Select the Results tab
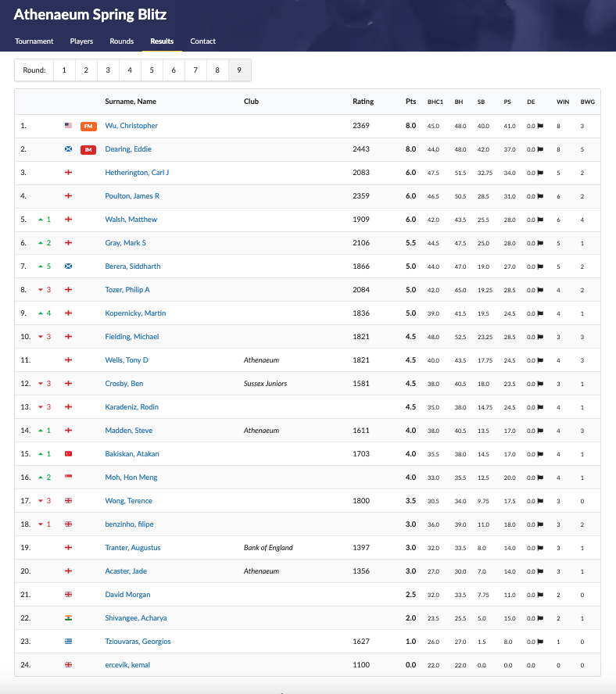The image size is (616, 694). pyautogui.click(x=162, y=41)
